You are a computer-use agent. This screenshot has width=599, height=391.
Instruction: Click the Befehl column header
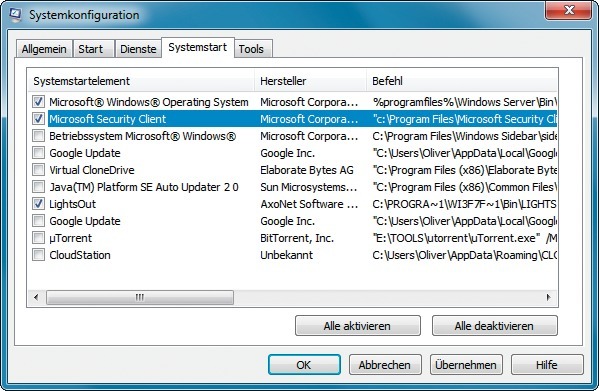point(461,81)
